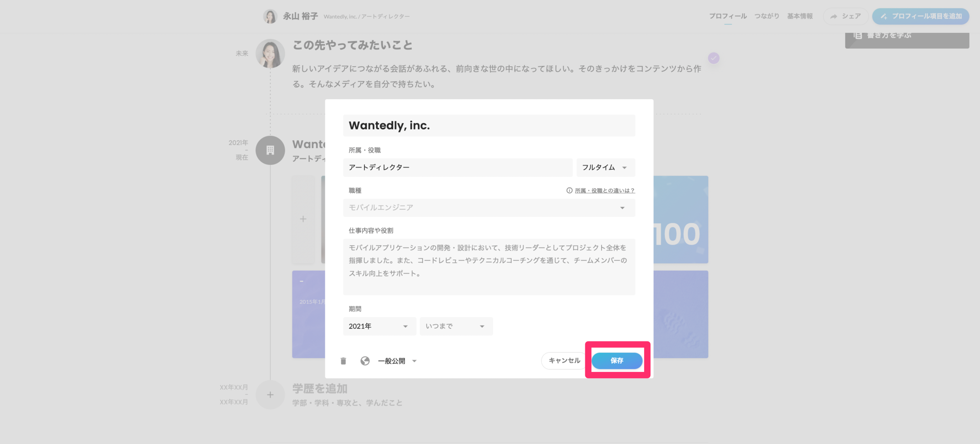Viewport: 980px width, 444px height.
Task: Click the アートディレクター role input field
Action: click(x=458, y=167)
